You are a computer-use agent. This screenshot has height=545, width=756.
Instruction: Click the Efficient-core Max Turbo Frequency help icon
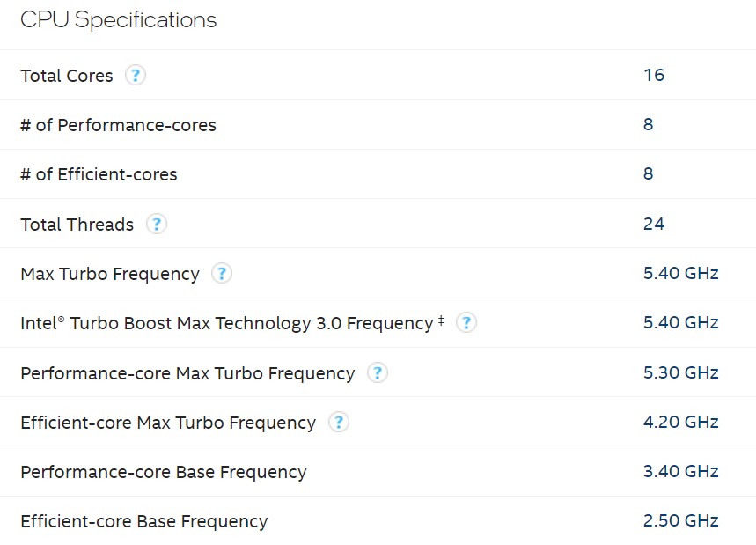[338, 423]
